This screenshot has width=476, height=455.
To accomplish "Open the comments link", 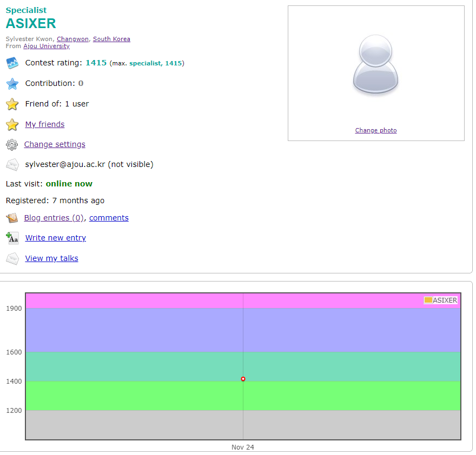I will (109, 218).
